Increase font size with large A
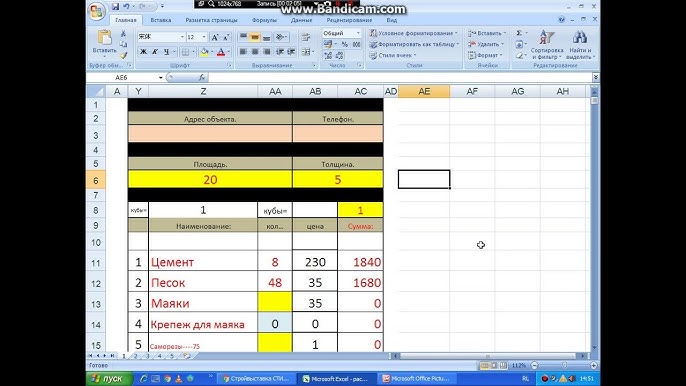The image size is (686, 386). [215, 38]
